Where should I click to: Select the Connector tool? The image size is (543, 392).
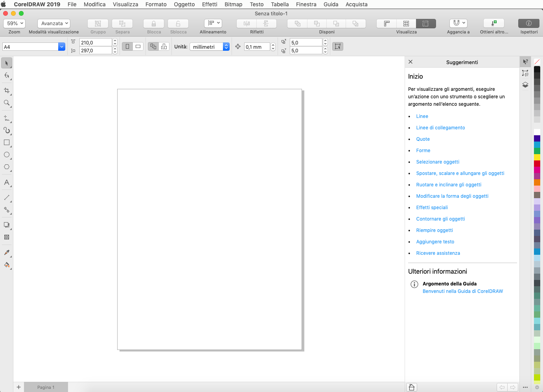point(7,210)
